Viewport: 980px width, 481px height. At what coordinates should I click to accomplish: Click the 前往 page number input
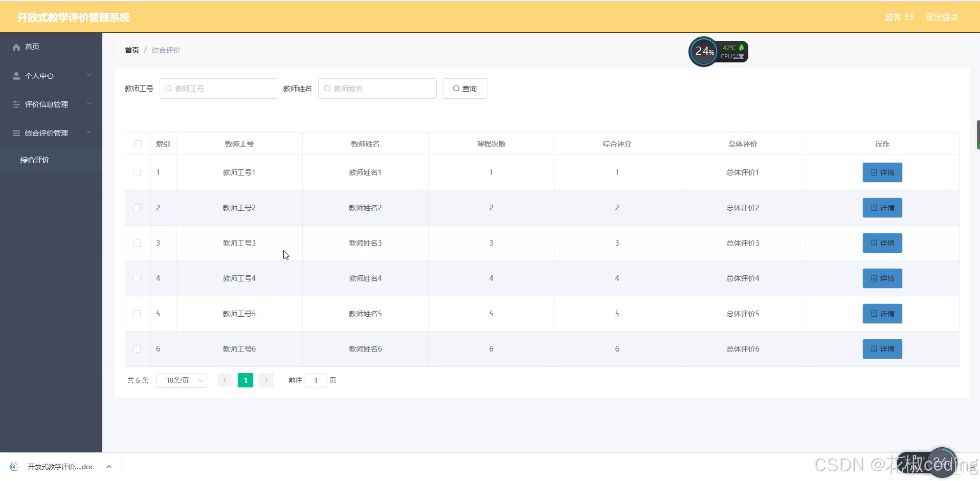316,380
